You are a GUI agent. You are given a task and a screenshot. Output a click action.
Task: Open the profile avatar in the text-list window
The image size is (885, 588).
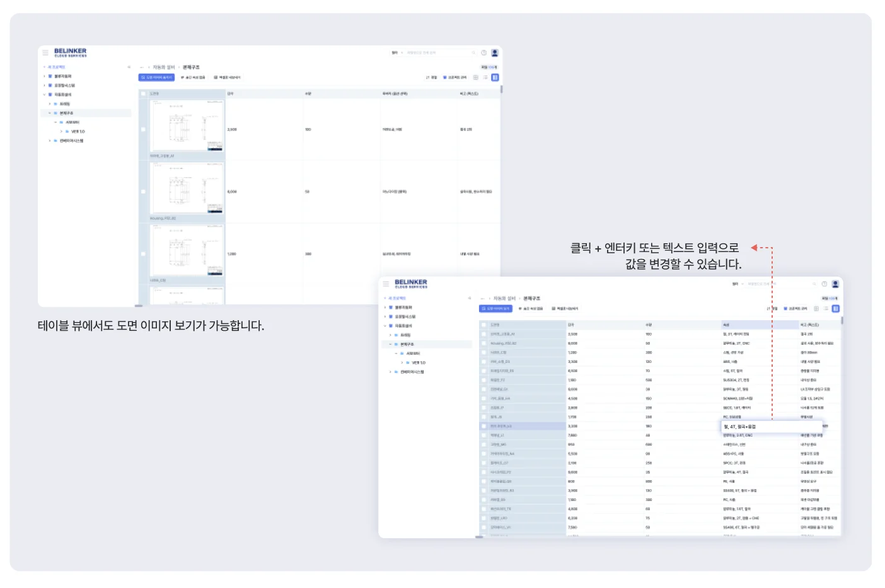(x=835, y=284)
